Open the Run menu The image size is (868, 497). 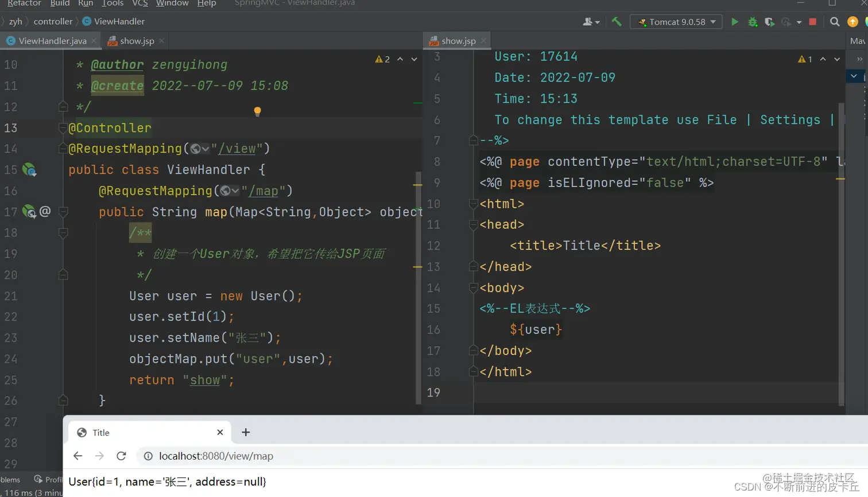[x=86, y=3]
